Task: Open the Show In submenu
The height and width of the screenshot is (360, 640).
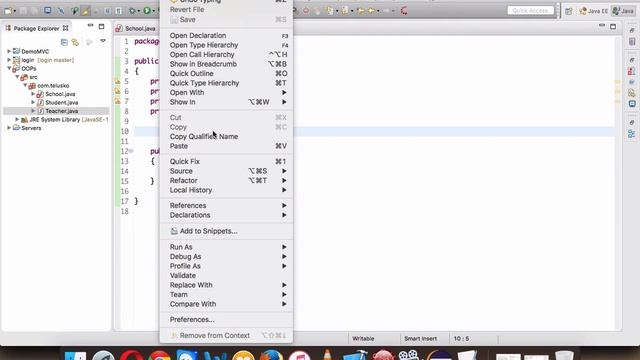Action: tap(226, 102)
